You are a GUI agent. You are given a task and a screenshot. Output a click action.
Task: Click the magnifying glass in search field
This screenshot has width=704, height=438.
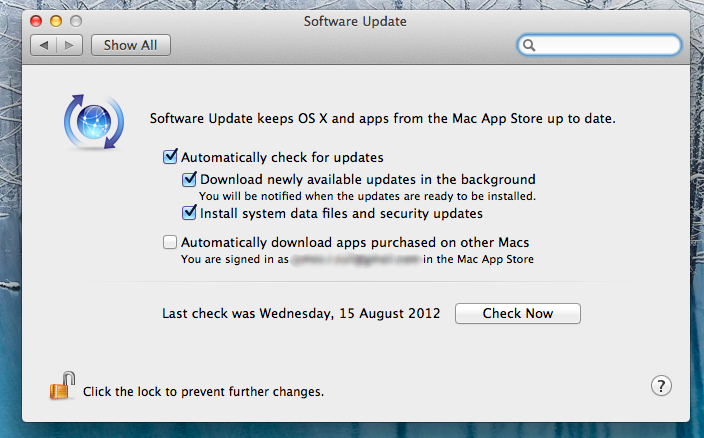click(x=529, y=45)
